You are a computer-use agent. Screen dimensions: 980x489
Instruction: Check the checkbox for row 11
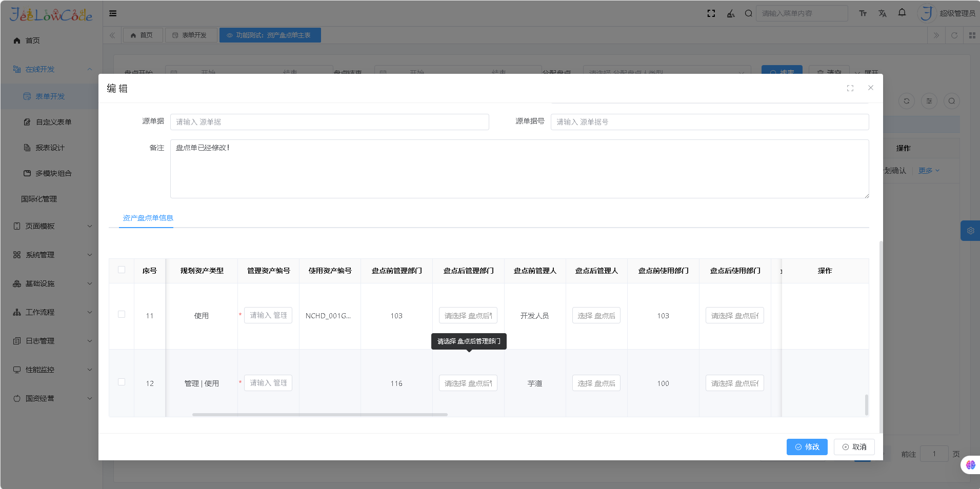click(x=122, y=314)
